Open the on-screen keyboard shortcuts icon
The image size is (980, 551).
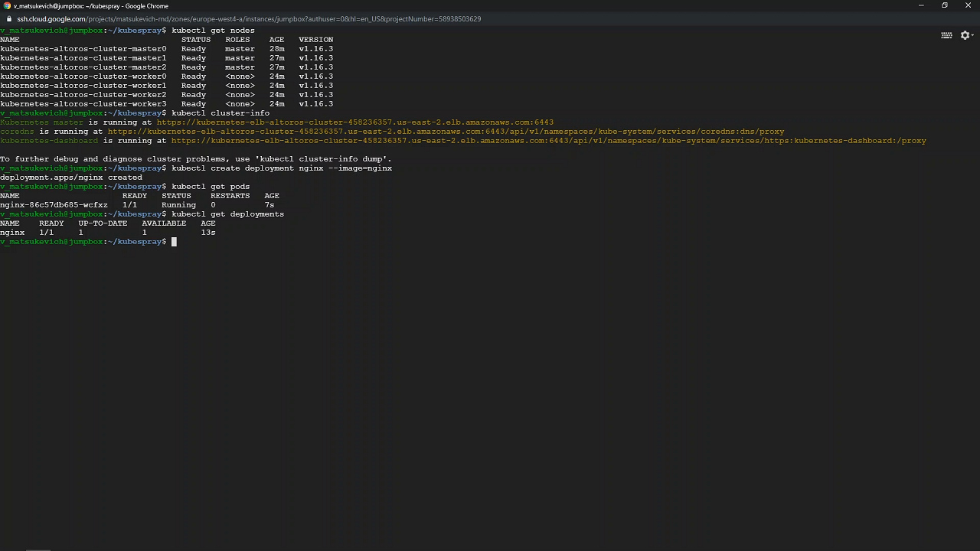[x=946, y=35]
